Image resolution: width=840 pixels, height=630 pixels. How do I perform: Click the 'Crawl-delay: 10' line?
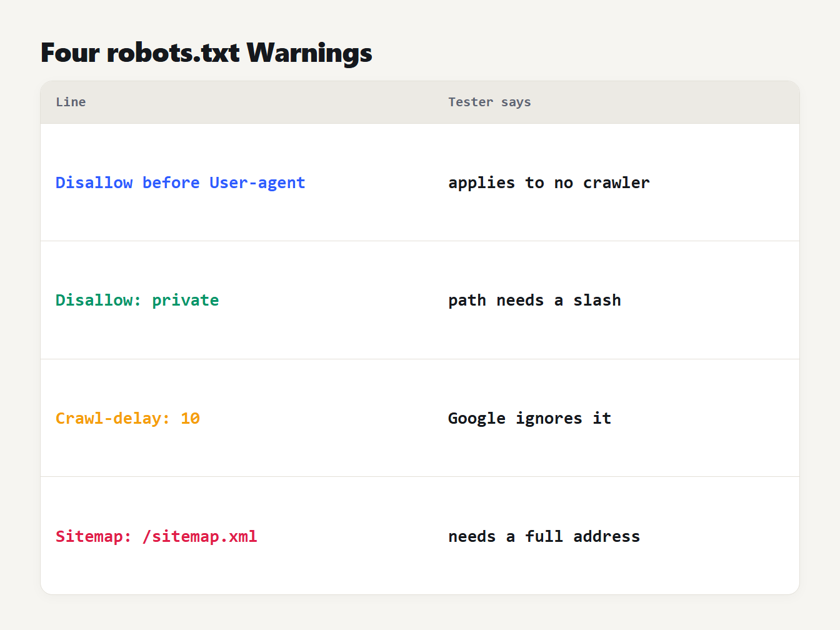coord(127,418)
